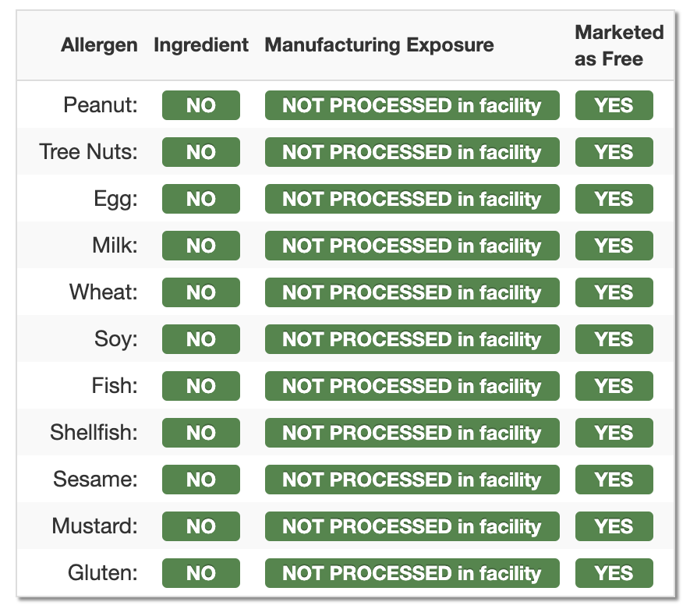Select the Gluten row label
The image size is (697, 616).
103,573
